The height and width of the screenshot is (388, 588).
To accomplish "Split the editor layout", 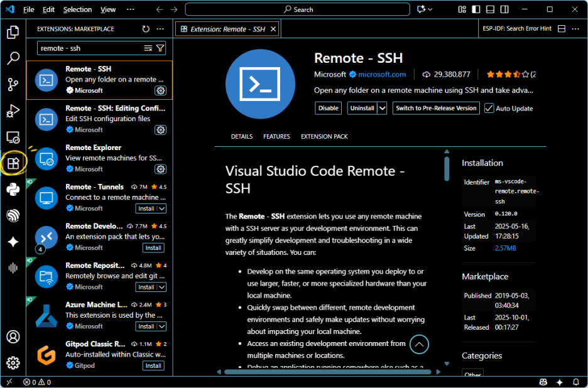I will (x=562, y=29).
